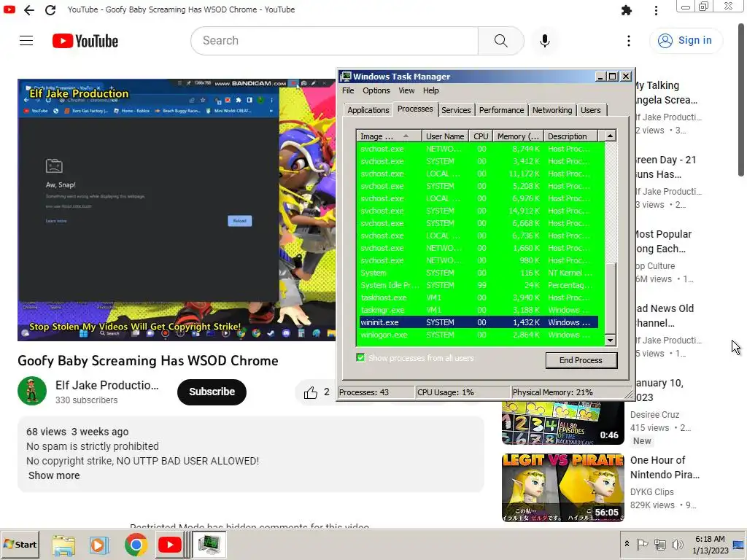Click the YouTube search magnifier button

pyautogui.click(x=500, y=41)
